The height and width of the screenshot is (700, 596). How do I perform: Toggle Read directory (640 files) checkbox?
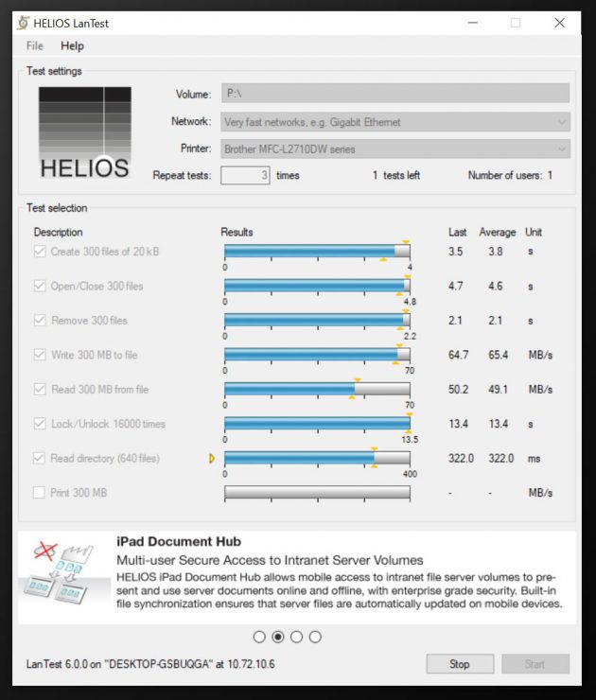tap(40, 458)
